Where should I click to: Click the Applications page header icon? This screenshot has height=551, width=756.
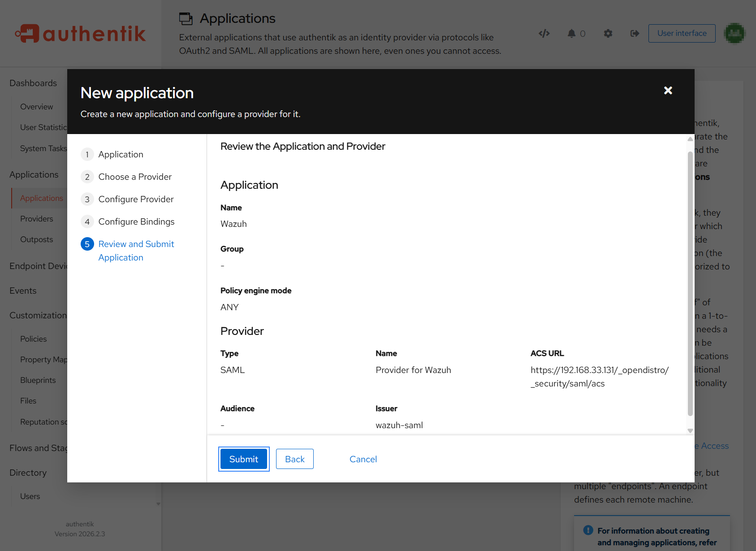(x=186, y=19)
